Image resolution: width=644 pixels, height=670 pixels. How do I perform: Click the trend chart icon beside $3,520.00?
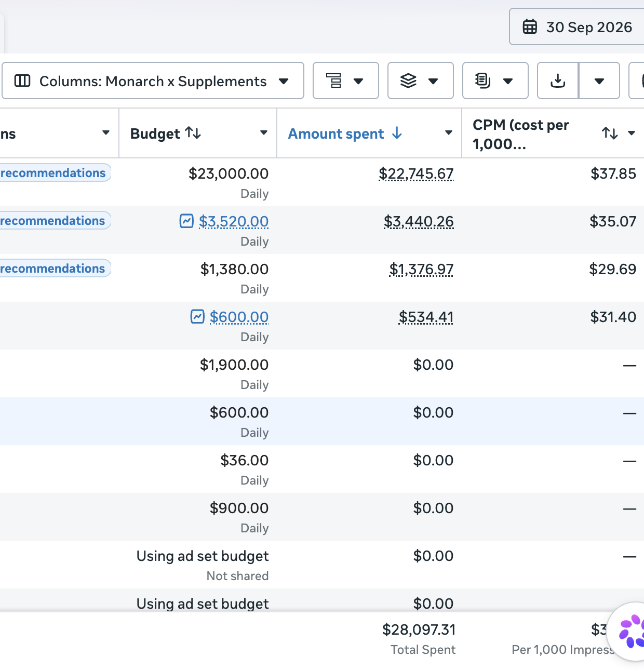pyautogui.click(x=186, y=221)
